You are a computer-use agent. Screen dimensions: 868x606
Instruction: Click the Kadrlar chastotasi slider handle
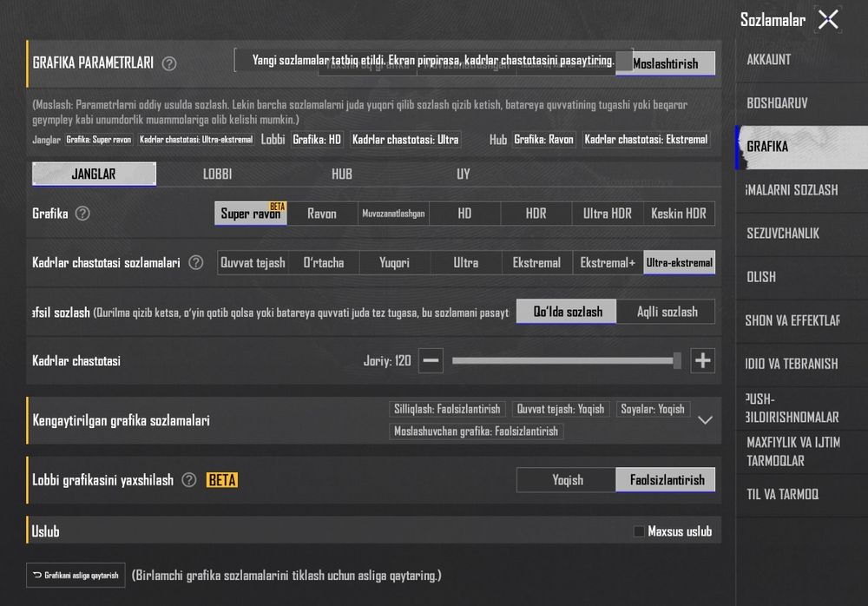[x=677, y=360]
